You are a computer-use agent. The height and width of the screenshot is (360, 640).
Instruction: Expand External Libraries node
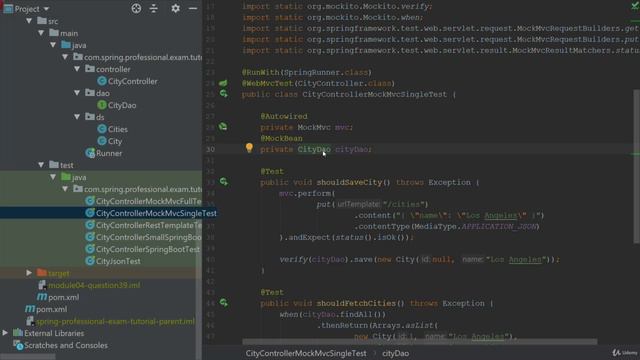point(5,333)
